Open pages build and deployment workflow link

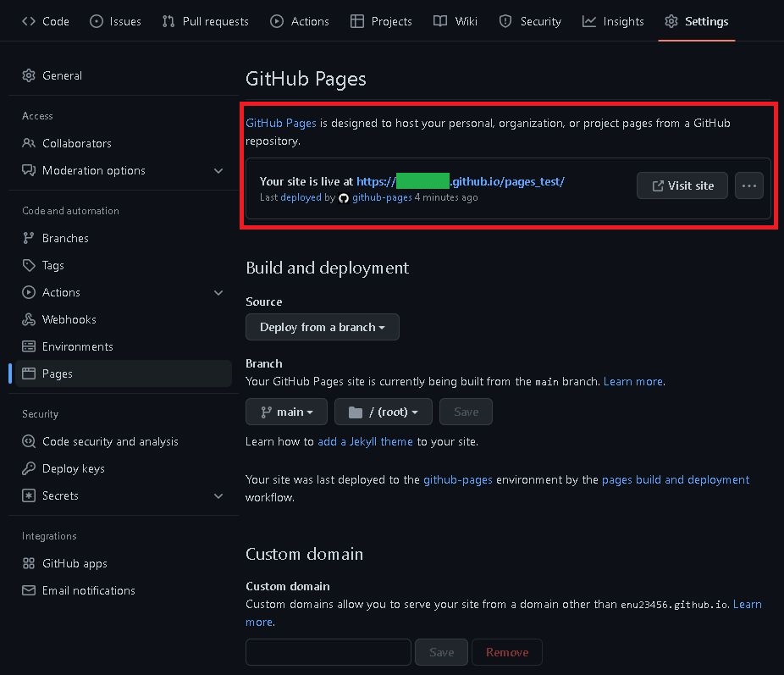click(x=676, y=480)
